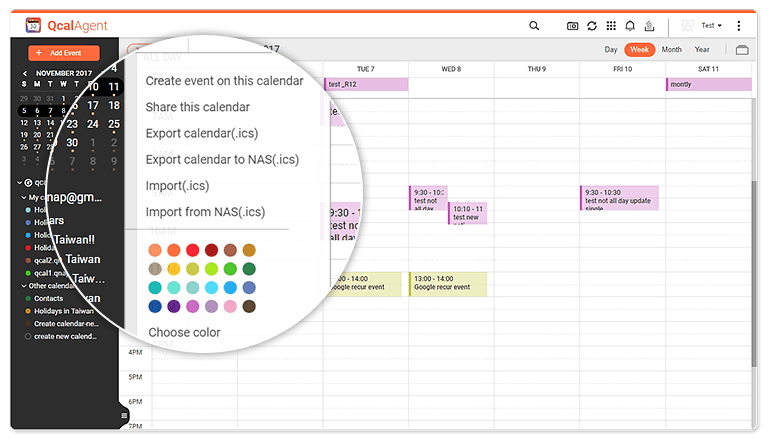The width and height of the screenshot is (768, 439).
Task: Click the WED 8 day header
Action: (x=451, y=69)
